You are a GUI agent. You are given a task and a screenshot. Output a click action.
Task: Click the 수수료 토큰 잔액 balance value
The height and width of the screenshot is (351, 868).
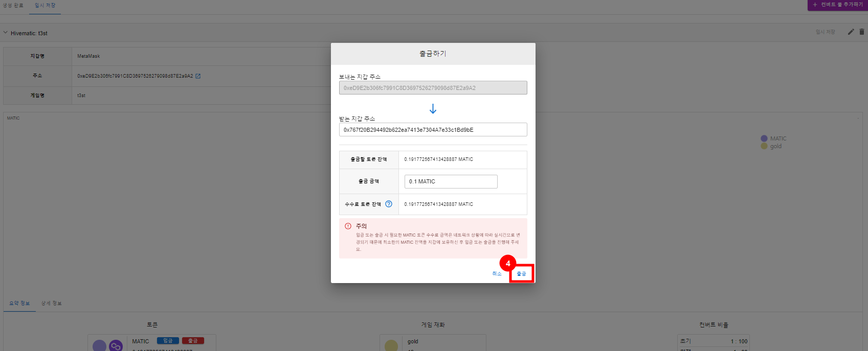pos(439,204)
